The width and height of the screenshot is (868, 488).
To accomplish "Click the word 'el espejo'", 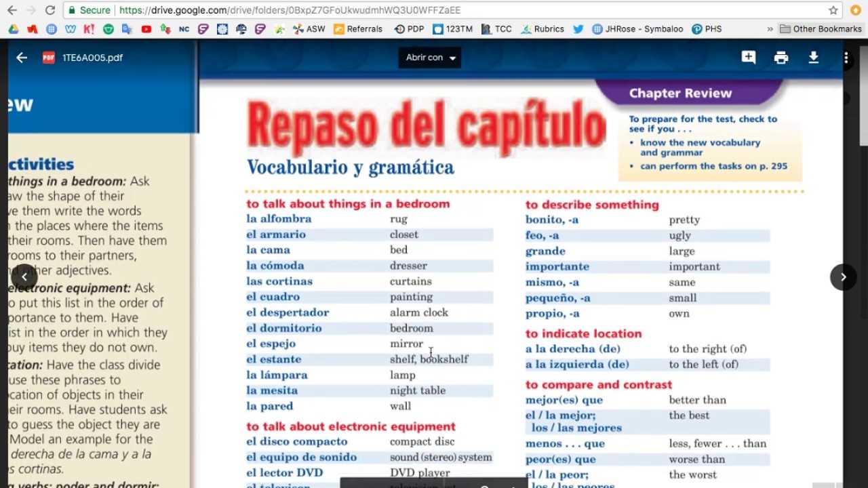I will (271, 344).
